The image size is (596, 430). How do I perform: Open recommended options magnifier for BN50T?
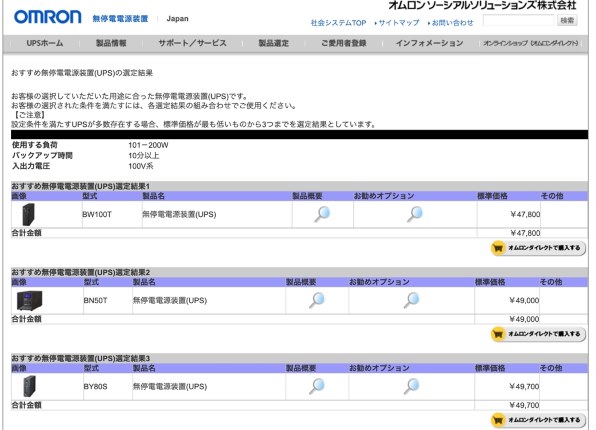pos(411,300)
